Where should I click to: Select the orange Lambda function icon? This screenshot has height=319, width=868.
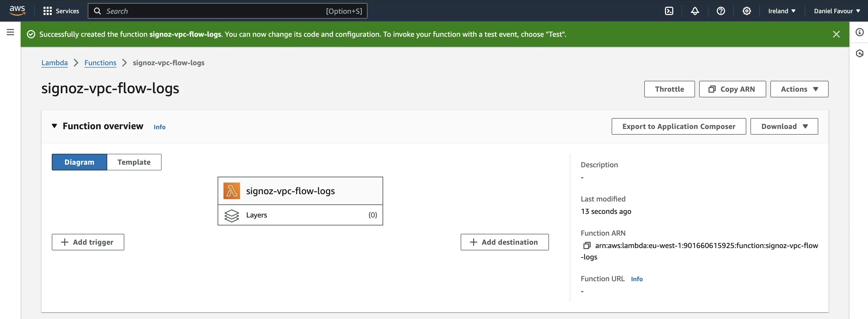[232, 191]
